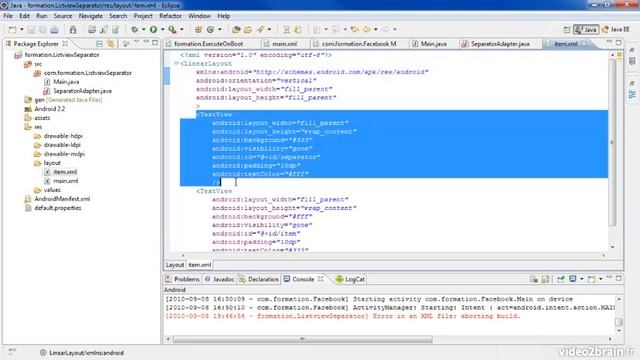This screenshot has height=360, width=640.
Task: Select com.formation.ListviewSeparator package
Action: coord(87,73)
